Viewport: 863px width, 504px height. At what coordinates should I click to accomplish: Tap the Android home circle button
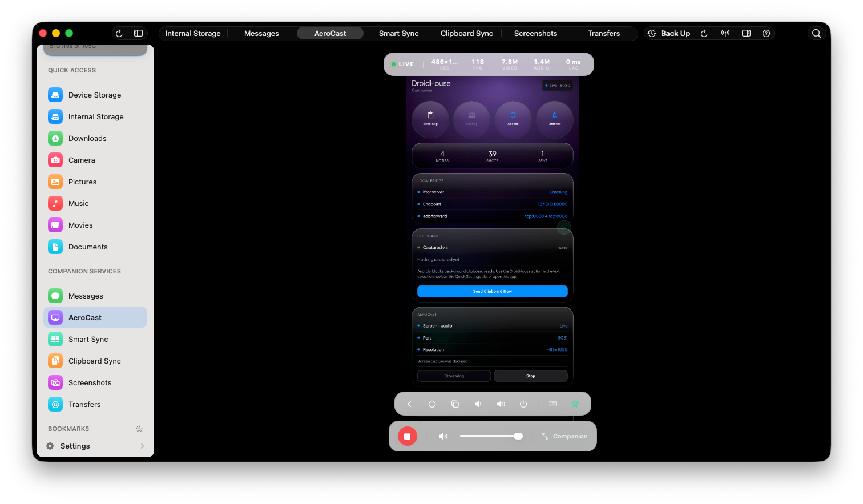(432, 404)
